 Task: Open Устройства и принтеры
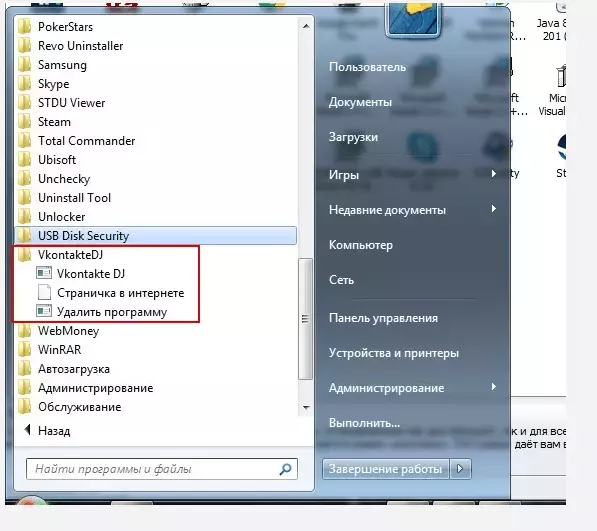[x=394, y=353]
